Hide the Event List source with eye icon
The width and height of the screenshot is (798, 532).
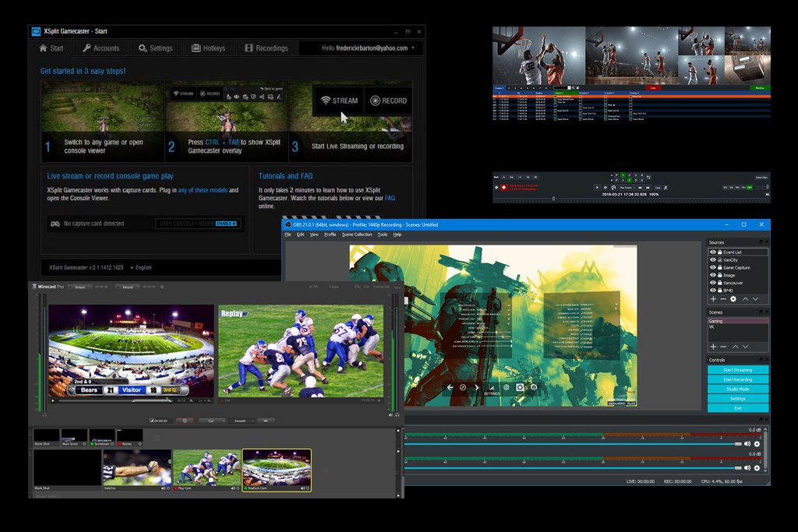point(713,252)
